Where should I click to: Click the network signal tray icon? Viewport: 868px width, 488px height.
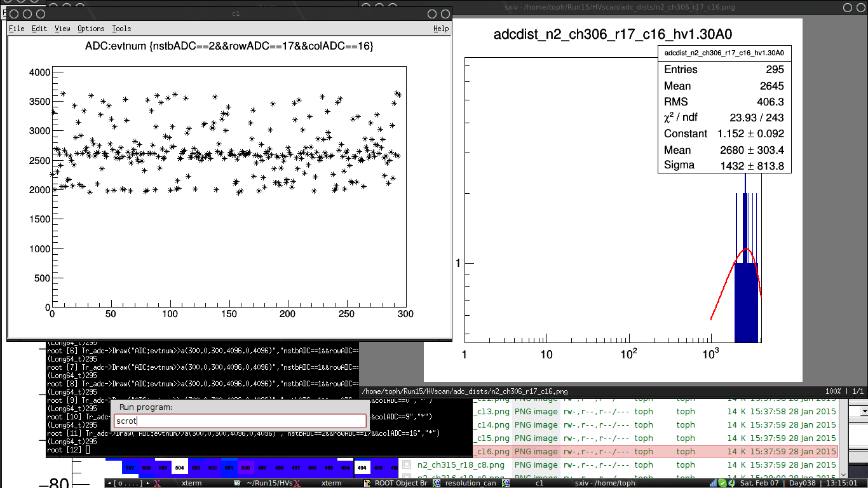713,483
